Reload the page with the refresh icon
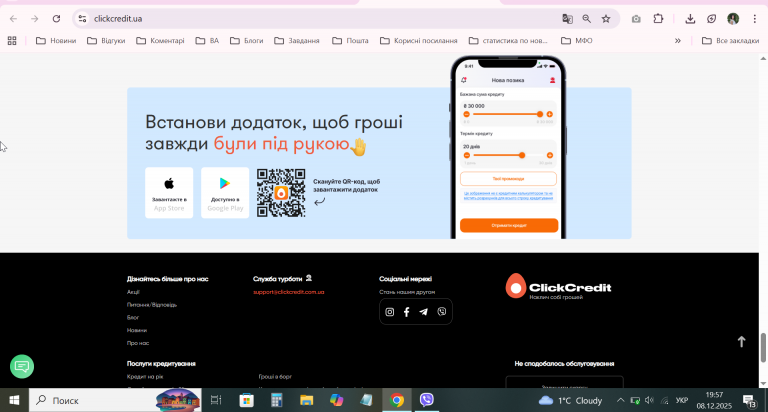 coord(56,19)
